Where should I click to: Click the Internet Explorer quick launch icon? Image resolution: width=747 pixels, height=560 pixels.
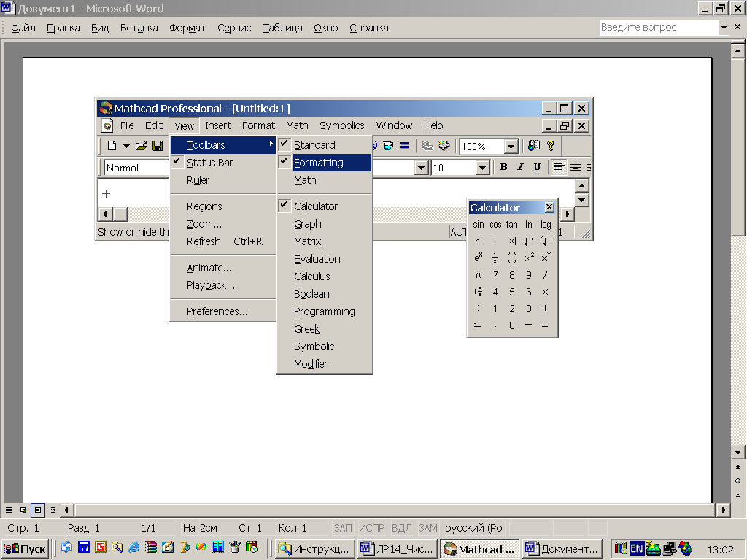point(134,548)
